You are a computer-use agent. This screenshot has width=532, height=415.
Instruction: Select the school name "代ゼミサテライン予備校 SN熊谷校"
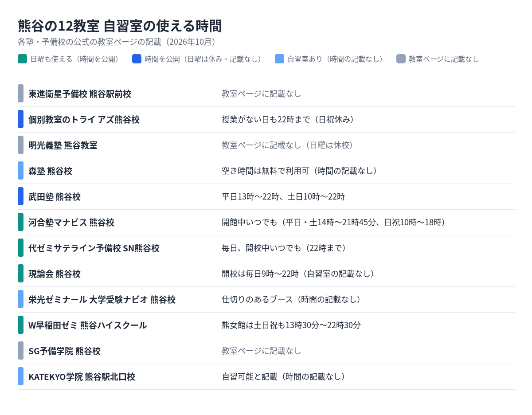pyautogui.click(x=94, y=248)
